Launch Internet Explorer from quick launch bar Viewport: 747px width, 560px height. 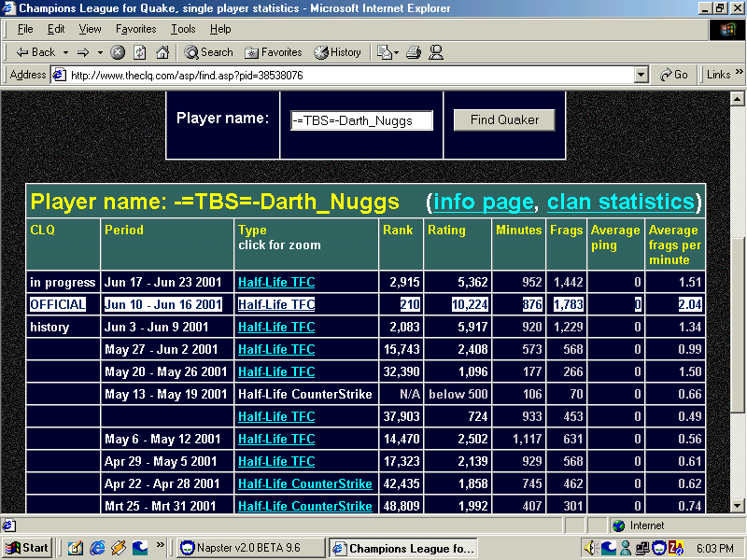(x=96, y=548)
